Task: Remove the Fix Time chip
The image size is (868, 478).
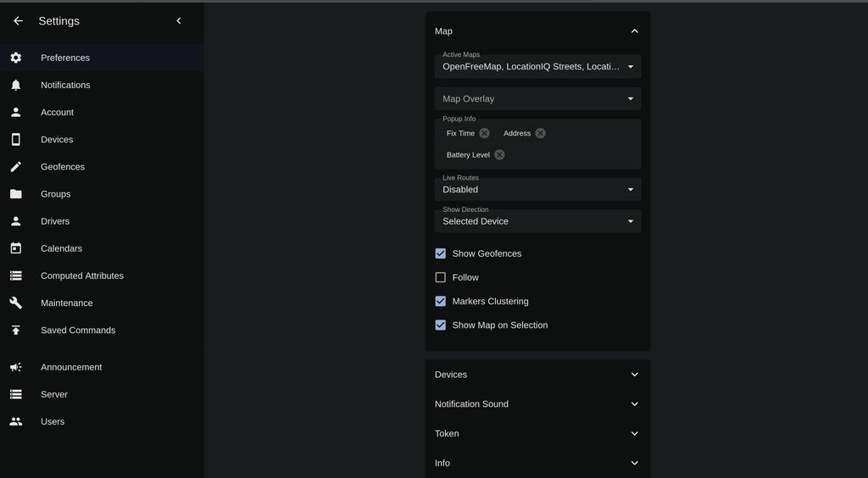Action: 484,133
